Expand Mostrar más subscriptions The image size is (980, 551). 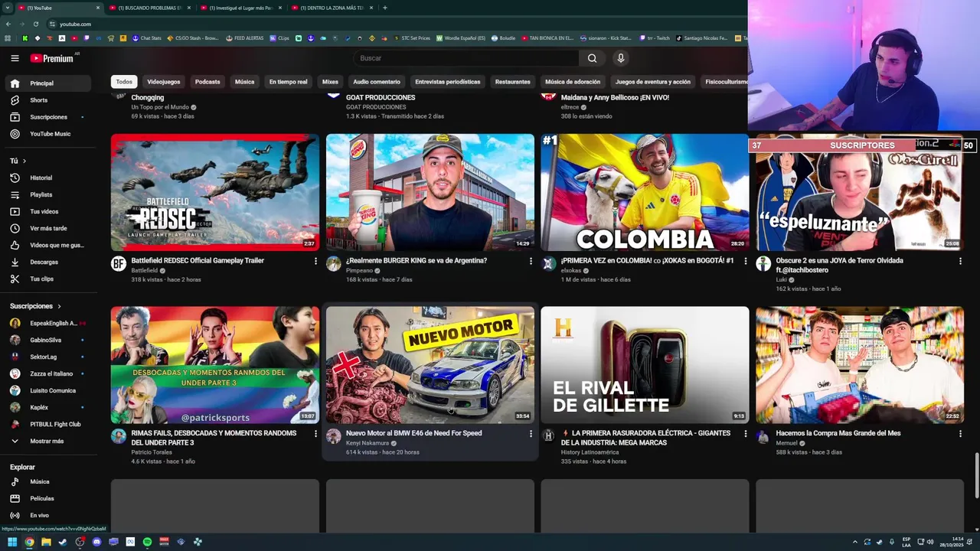click(x=48, y=442)
